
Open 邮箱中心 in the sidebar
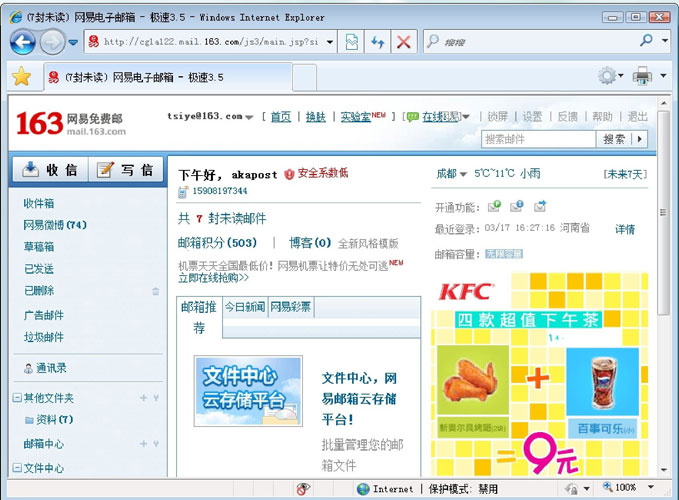43,444
